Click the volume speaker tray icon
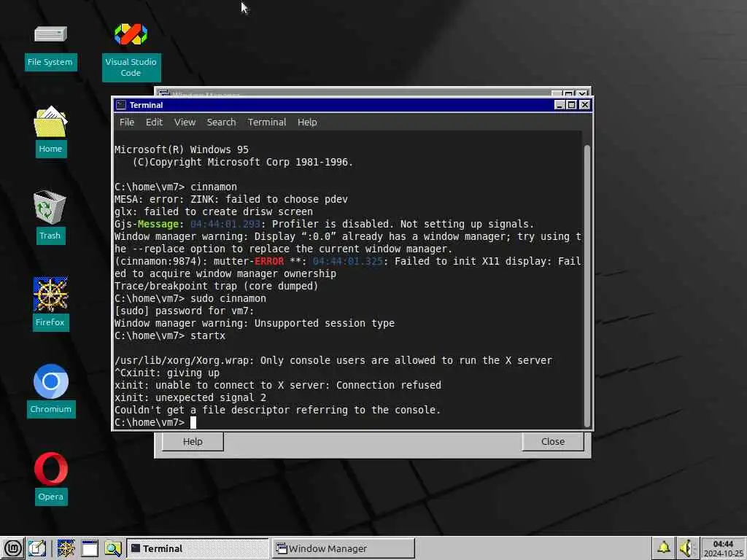Screen dimensions: 747x560 point(687,548)
